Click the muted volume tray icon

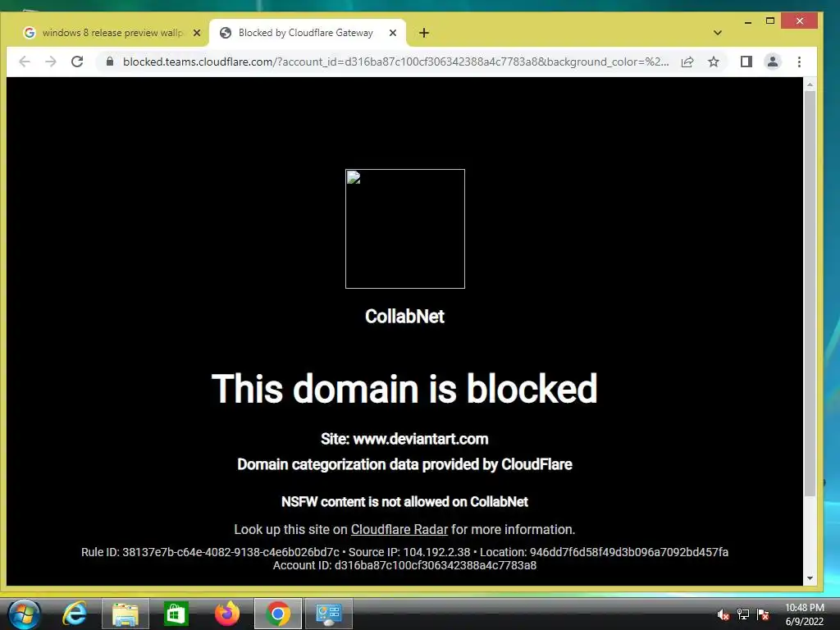point(724,614)
